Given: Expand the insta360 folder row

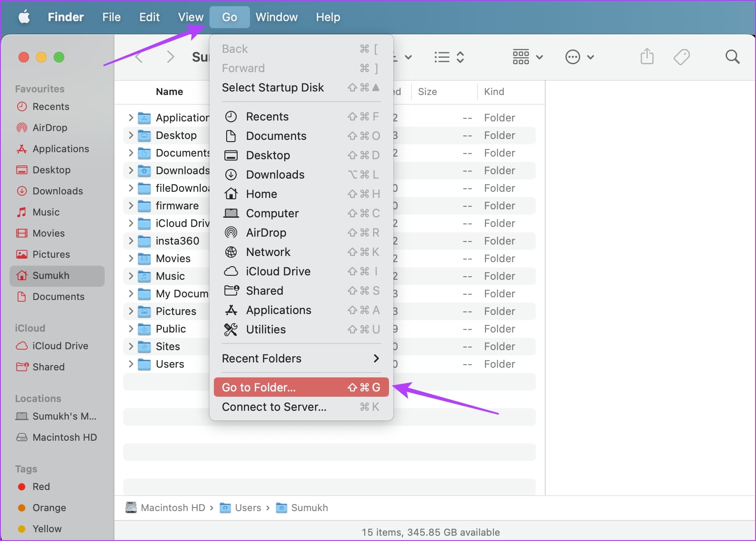Looking at the screenshot, I should [x=131, y=241].
